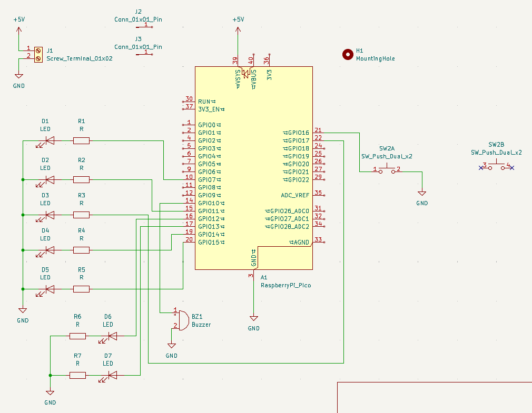Click the GPIO10 pin label

pyautogui.click(x=211, y=203)
